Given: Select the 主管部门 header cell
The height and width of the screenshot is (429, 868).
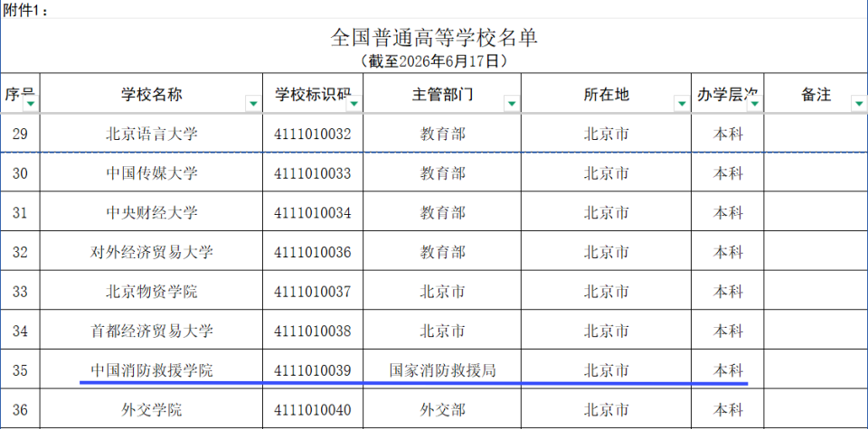Looking at the screenshot, I should click(442, 93).
